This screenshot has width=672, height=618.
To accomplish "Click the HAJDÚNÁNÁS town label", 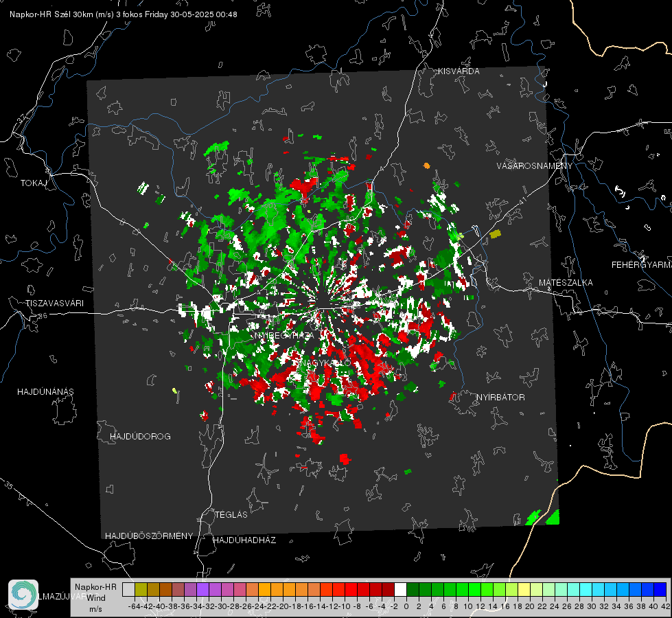I will tap(45, 391).
